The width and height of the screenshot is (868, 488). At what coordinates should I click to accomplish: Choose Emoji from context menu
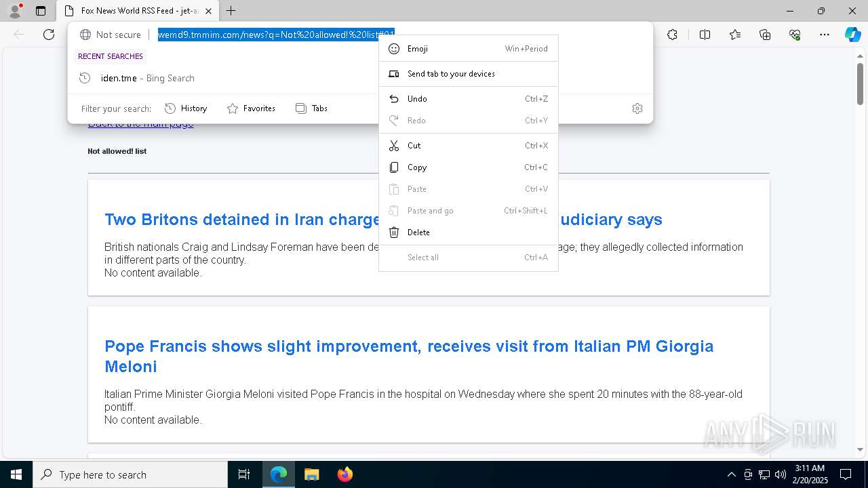(468, 49)
